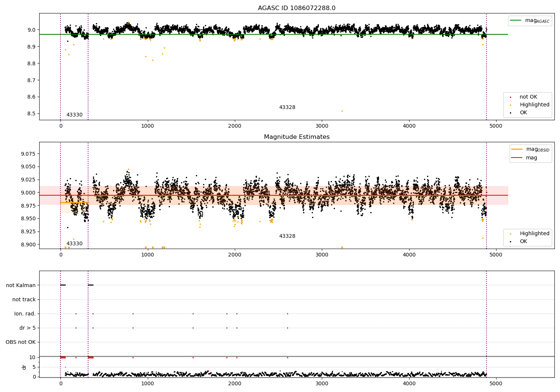Click the "dr > 5" row label
Viewport: 560px width, 392px height.
click(x=28, y=328)
